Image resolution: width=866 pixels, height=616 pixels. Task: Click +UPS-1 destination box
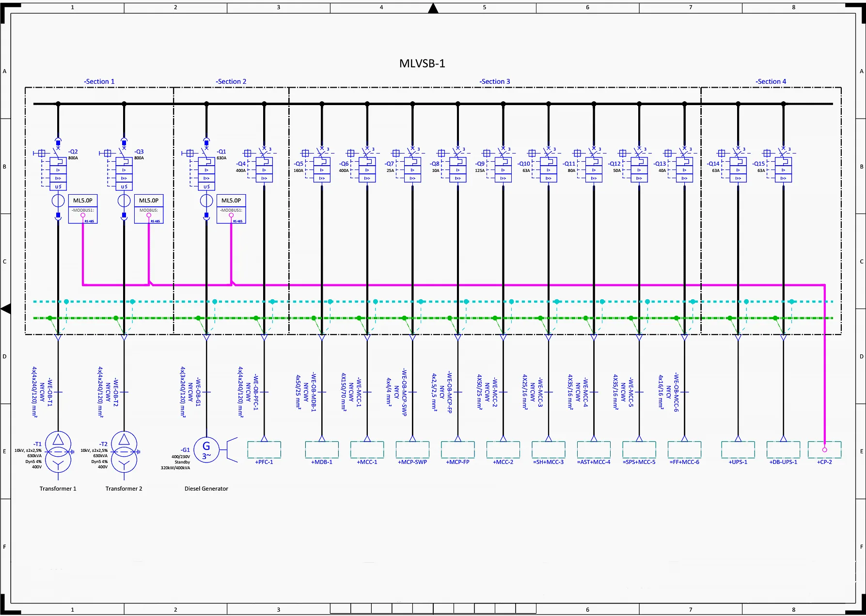(x=738, y=450)
